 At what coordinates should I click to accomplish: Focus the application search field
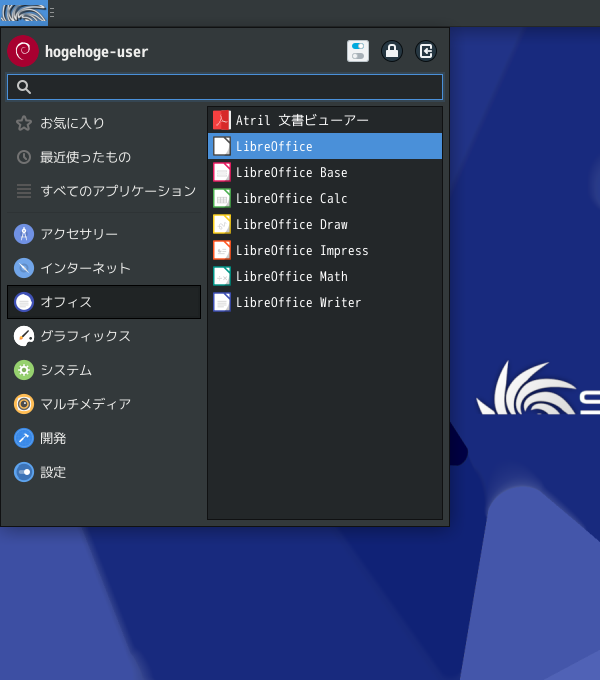225,87
